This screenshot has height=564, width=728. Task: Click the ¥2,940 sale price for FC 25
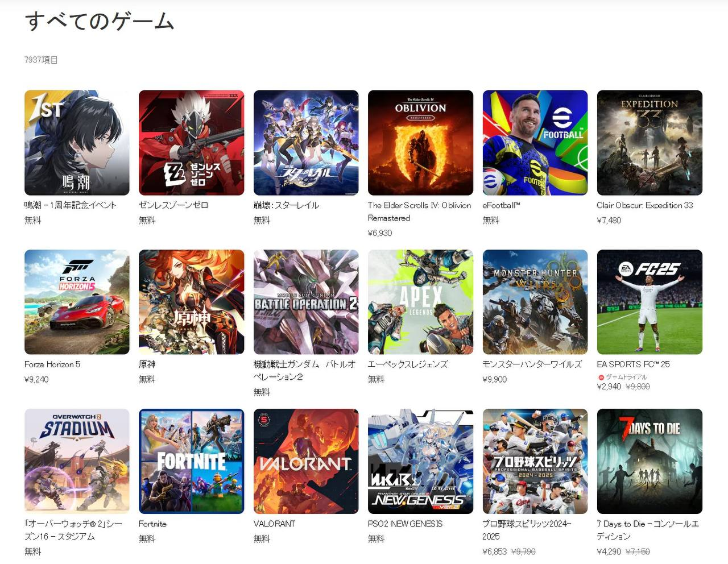[x=609, y=387]
